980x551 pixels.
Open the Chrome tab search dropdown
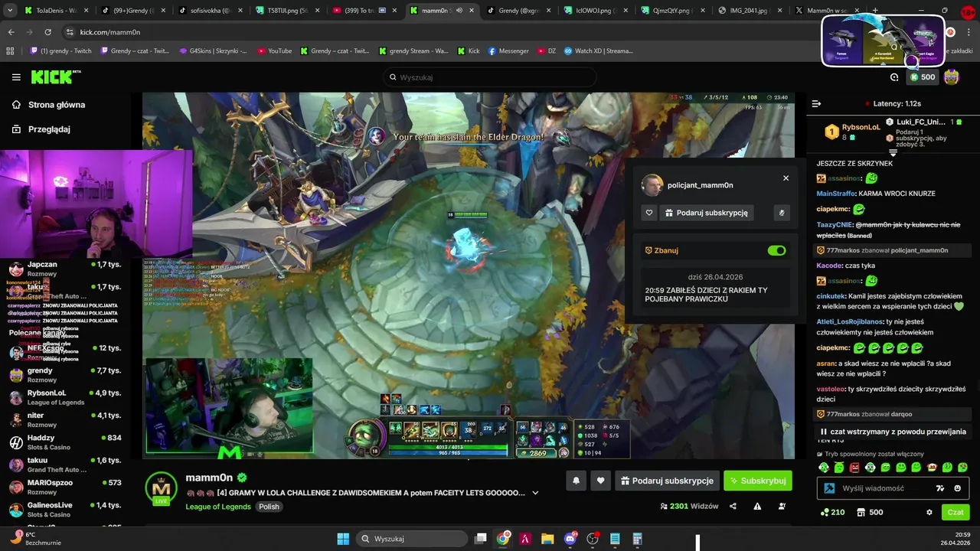11,11
